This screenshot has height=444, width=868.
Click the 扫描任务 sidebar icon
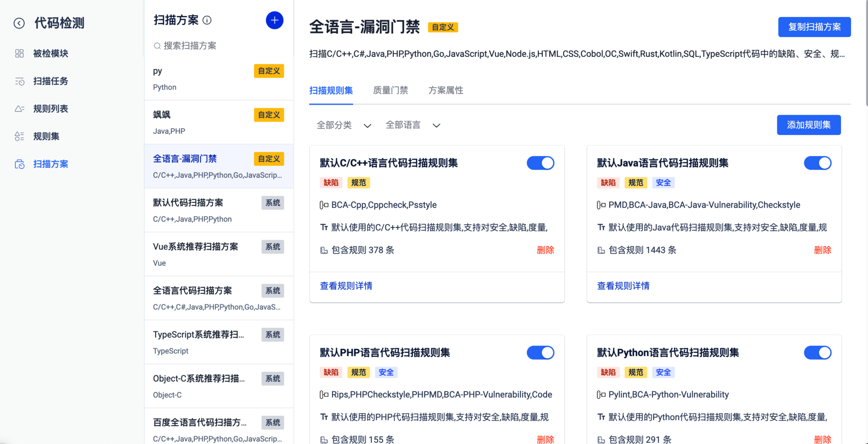[20, 81]
